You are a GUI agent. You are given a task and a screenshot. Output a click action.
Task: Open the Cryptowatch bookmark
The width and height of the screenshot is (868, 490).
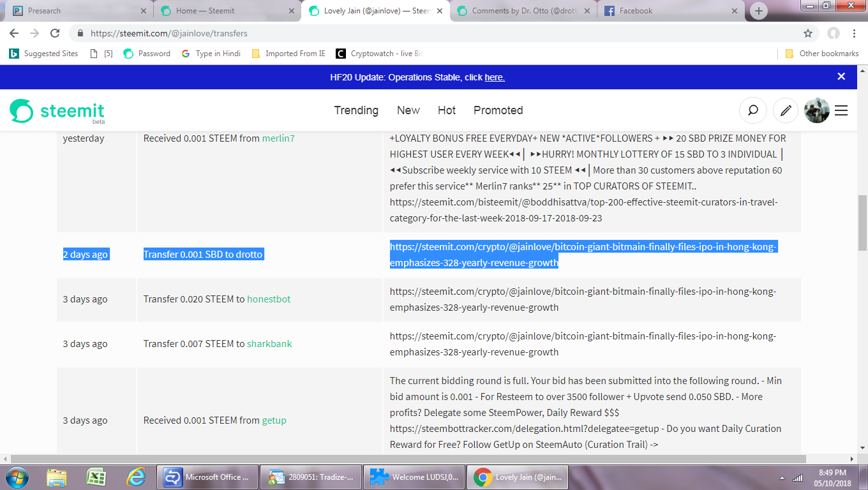(x=379, y=54)
